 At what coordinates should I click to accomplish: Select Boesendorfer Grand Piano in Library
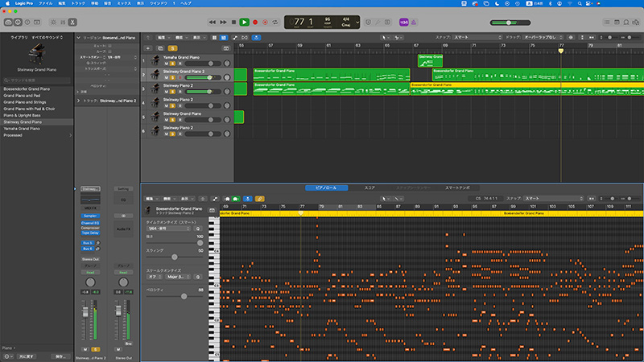click(27, 88)
